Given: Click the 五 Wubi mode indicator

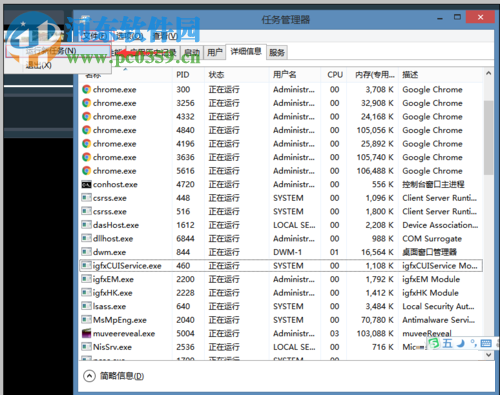Looking at the screenshot, I should [448, 343].
